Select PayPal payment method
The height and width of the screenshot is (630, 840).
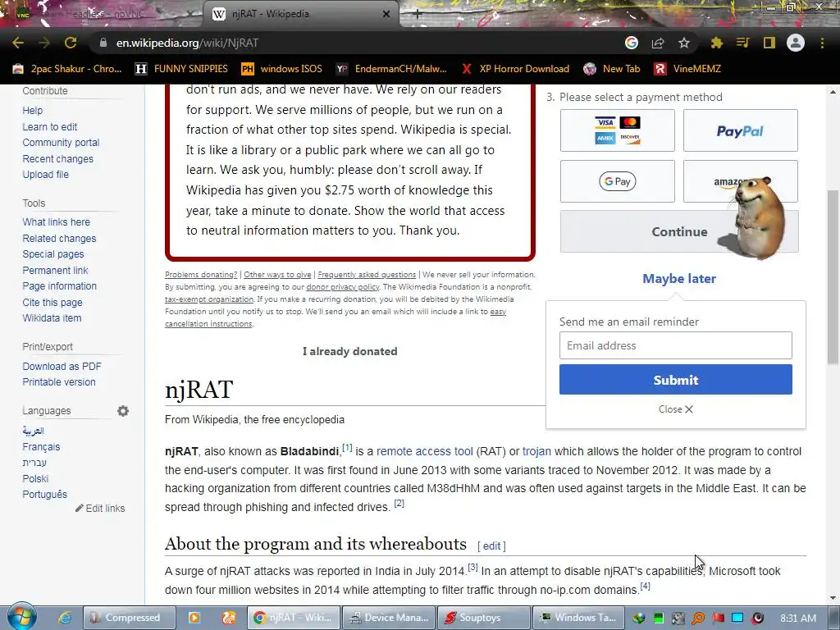(x=741, y=130)
